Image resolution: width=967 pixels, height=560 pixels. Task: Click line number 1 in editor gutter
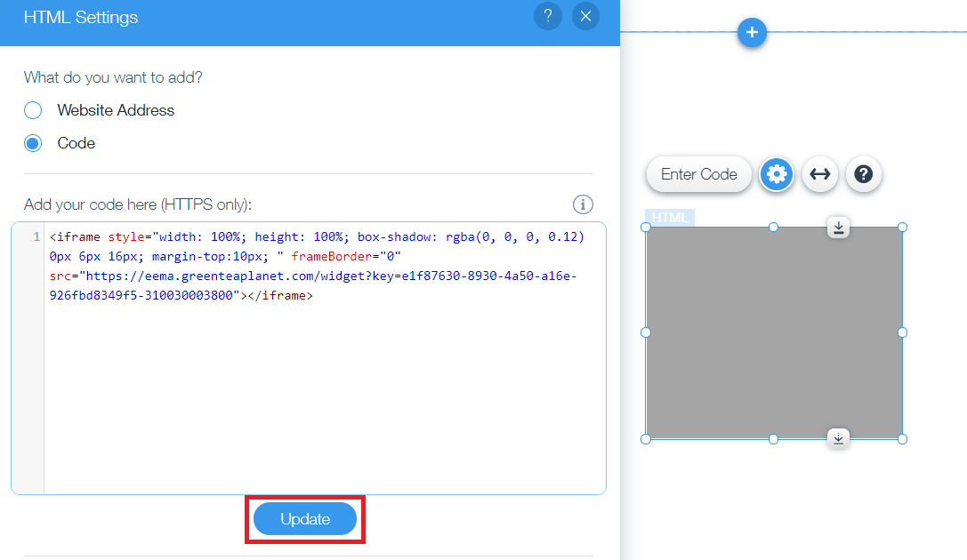coord(36,236)
